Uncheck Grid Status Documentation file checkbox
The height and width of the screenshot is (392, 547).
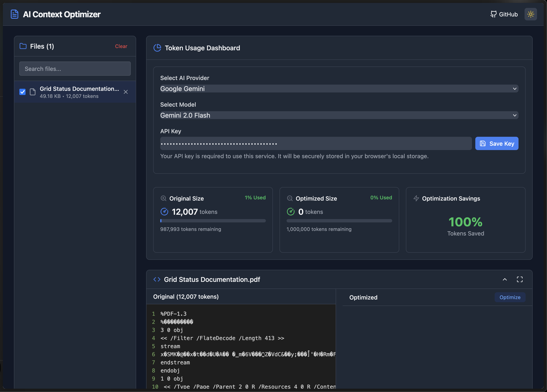(22, 92)
